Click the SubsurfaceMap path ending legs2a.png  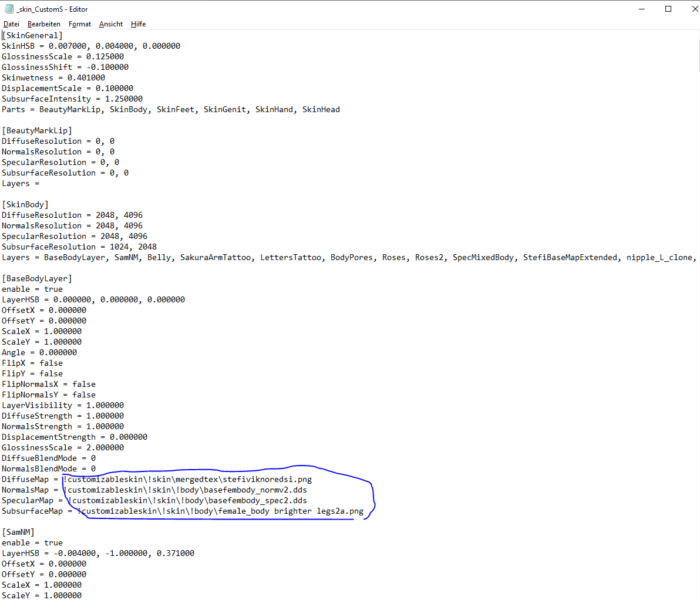pyautogui.click(x=221, y=511)
